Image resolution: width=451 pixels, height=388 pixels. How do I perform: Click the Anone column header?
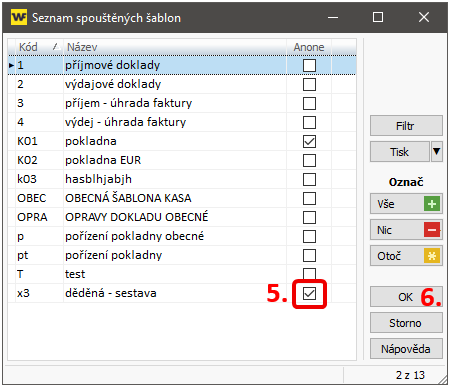(309, 47)
